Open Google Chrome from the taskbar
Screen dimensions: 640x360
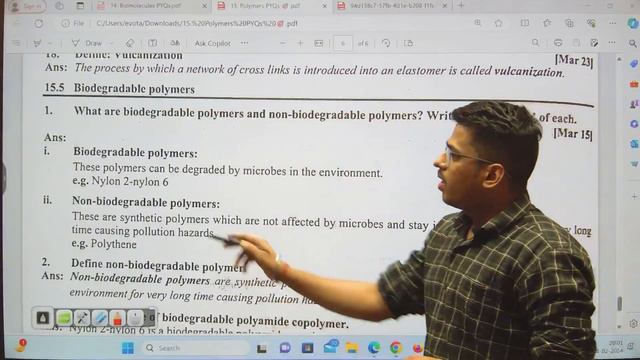click(x=396, y=348)
